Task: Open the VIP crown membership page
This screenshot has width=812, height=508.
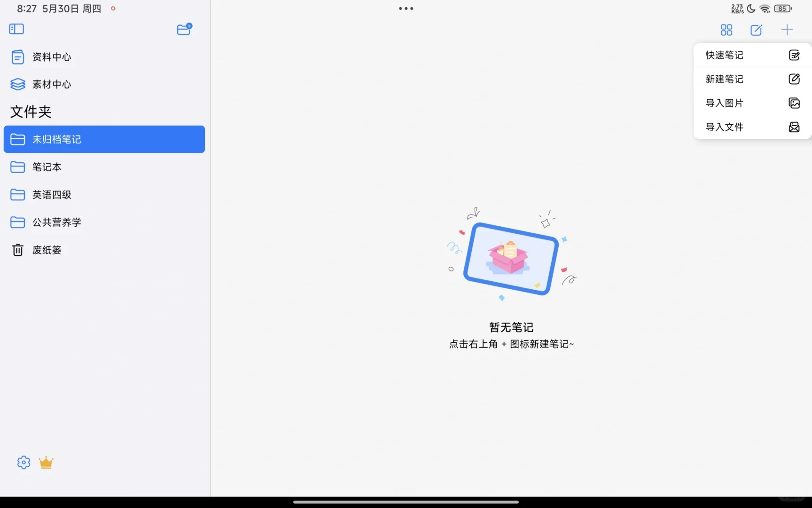Action: [x=46, y=462]
